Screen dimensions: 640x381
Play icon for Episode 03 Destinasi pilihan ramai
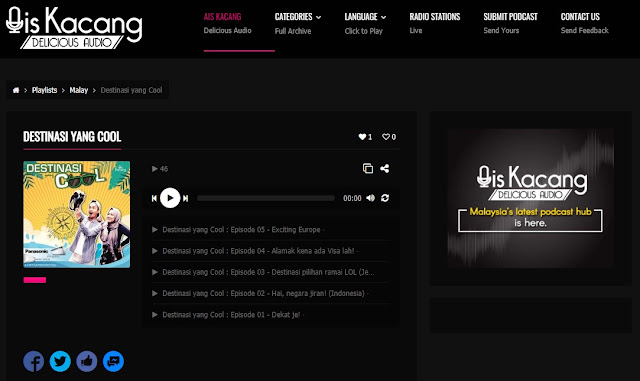pyautogui.click(x=155, y=272)
